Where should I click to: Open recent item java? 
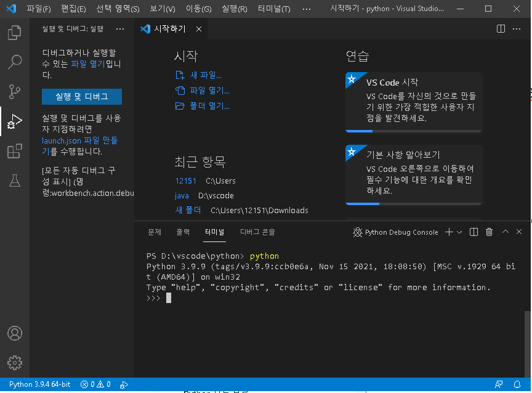click(x=182, y=195)
